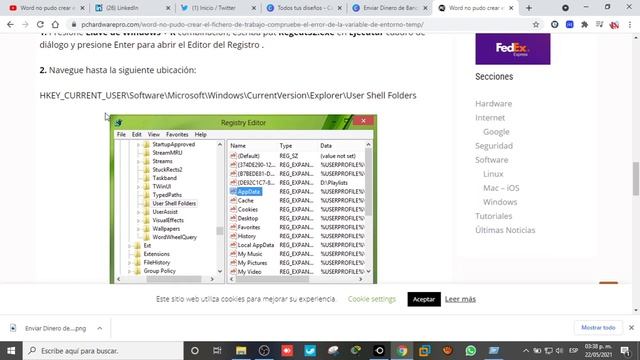This screenshot has width=640, height=360.
Task: Close the LinkedIn tab
Action: [x=168, y=8]
